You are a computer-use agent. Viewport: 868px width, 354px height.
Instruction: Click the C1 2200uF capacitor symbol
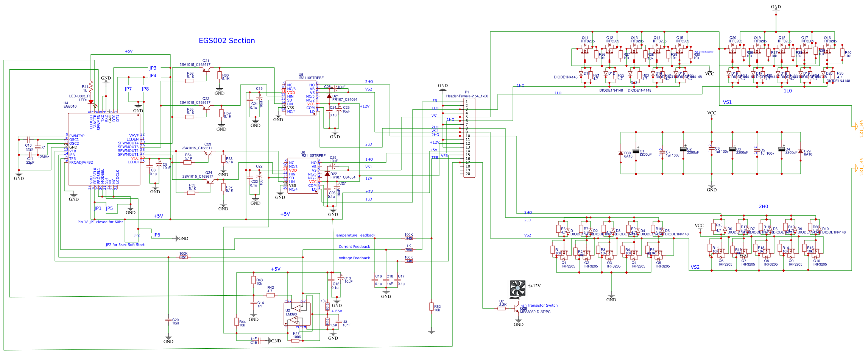click(x=636, y=151)
